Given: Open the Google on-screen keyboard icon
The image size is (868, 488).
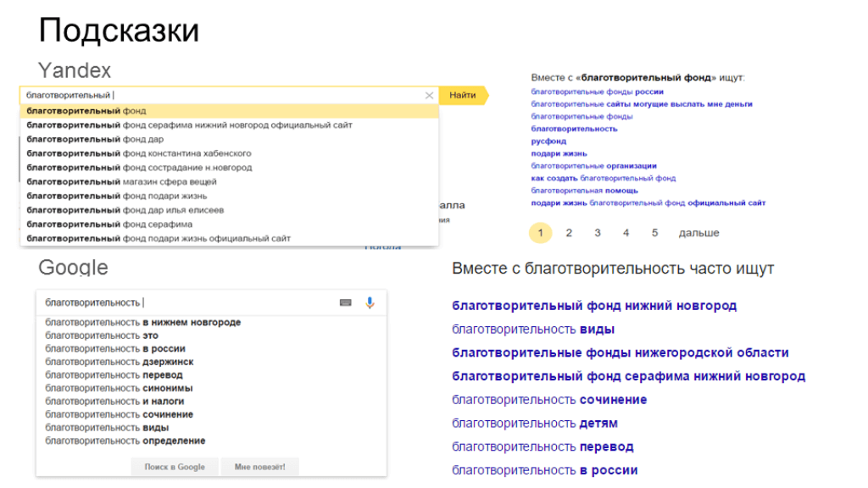Looking at the screenshot, I should (x=345, y=302).
